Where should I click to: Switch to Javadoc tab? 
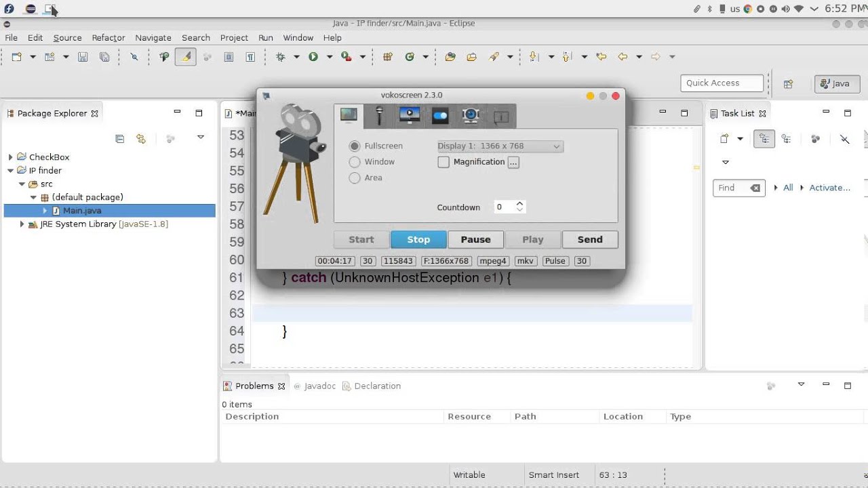(x=314, y=386)
